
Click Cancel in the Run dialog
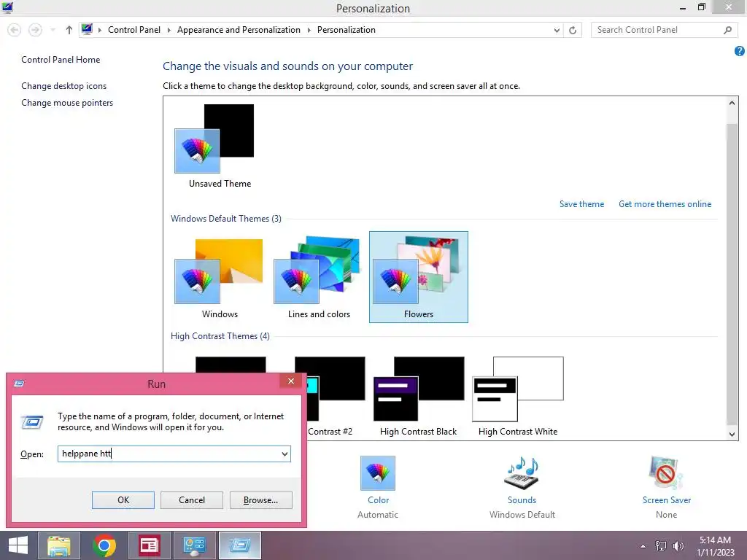pyautogui.click(x=192, y=500)
